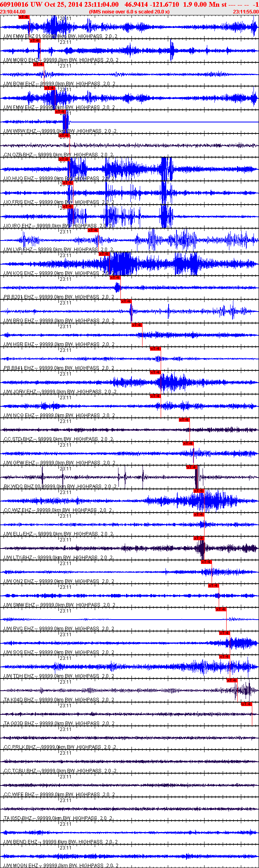The image size is (259, 868).
Task: Select station label UW ON2 EHZ
Action: tap(19, 581)
